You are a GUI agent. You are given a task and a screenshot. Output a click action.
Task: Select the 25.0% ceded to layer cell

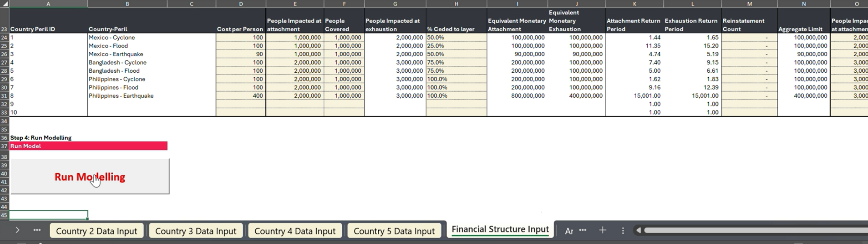tap(456, 46)
